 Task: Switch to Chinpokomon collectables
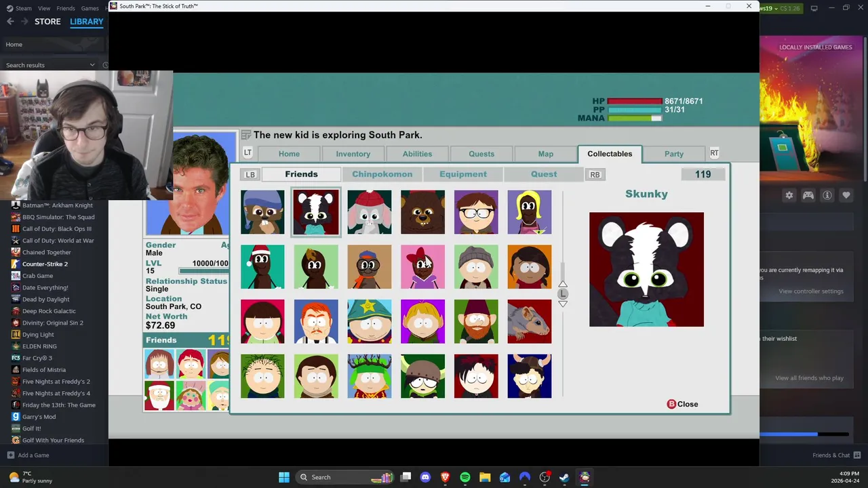click(382, 174)
